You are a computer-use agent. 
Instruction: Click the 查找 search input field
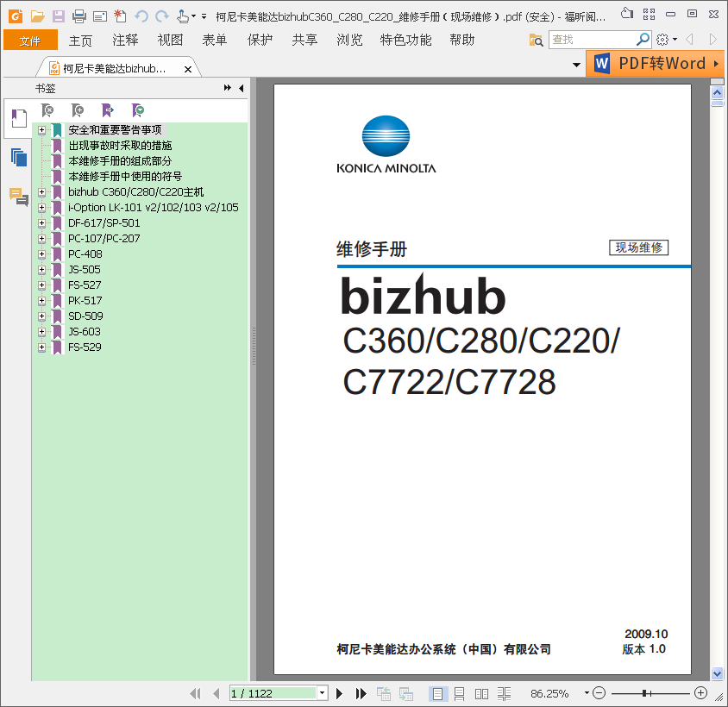593,40
